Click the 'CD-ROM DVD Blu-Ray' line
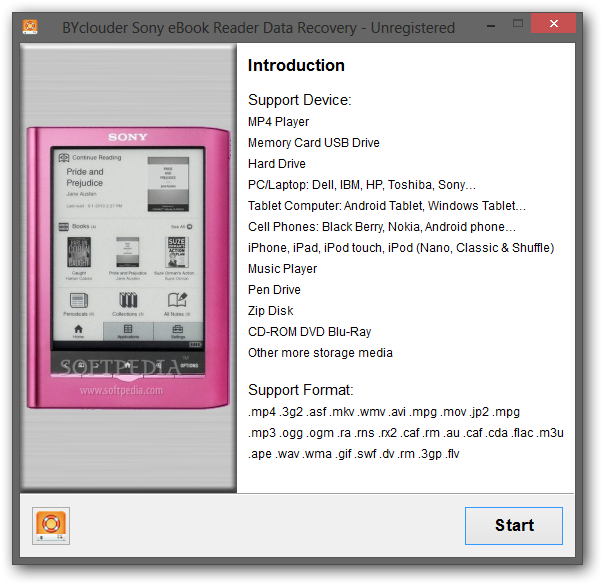The width and height of the screenshot is (603, 585). click(310, 332)
